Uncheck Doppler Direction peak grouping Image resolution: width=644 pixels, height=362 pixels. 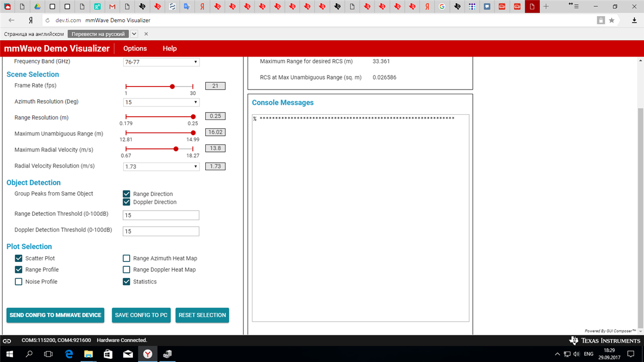point(126,202)
